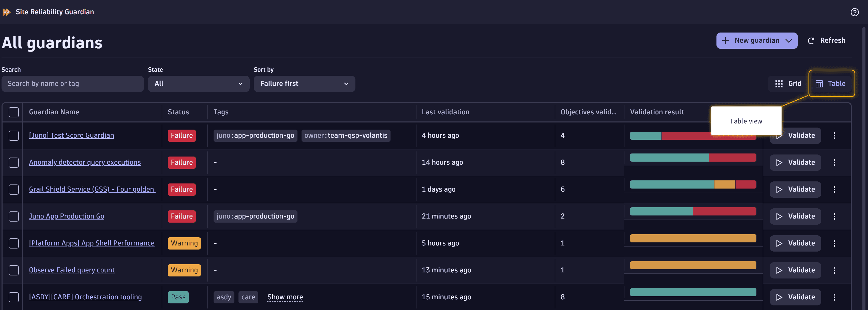
Task: Open the three-dot menu for Observe Failed query count
Action: pos(834,270)
